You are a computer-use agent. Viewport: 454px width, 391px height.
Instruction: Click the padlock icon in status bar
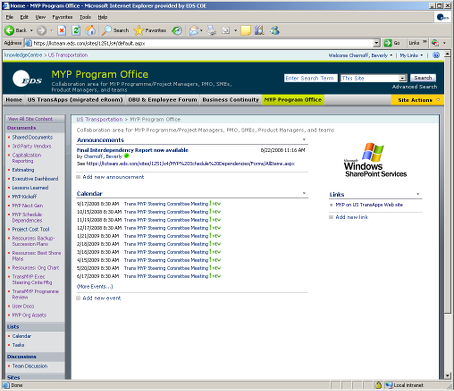[x=378, y=385]
